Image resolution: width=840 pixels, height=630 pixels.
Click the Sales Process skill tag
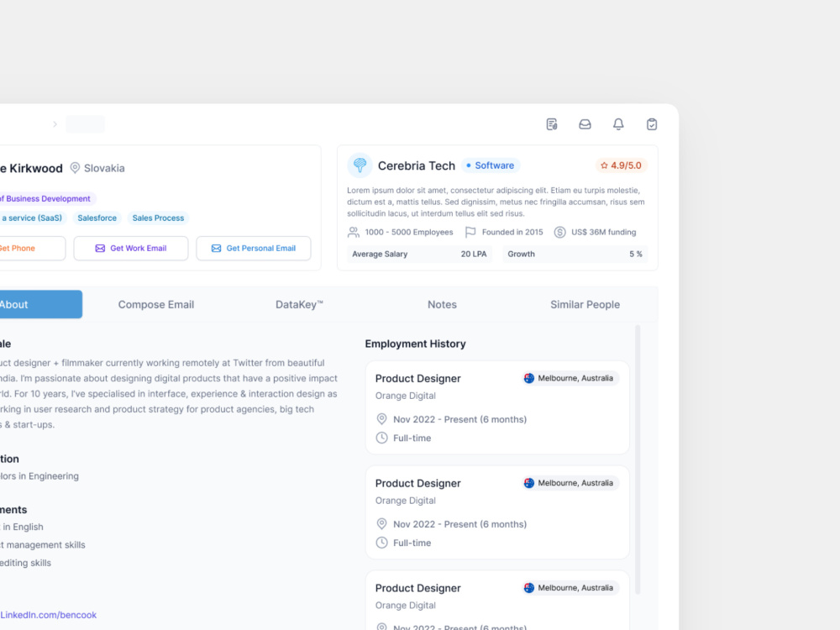pos(158,218)
